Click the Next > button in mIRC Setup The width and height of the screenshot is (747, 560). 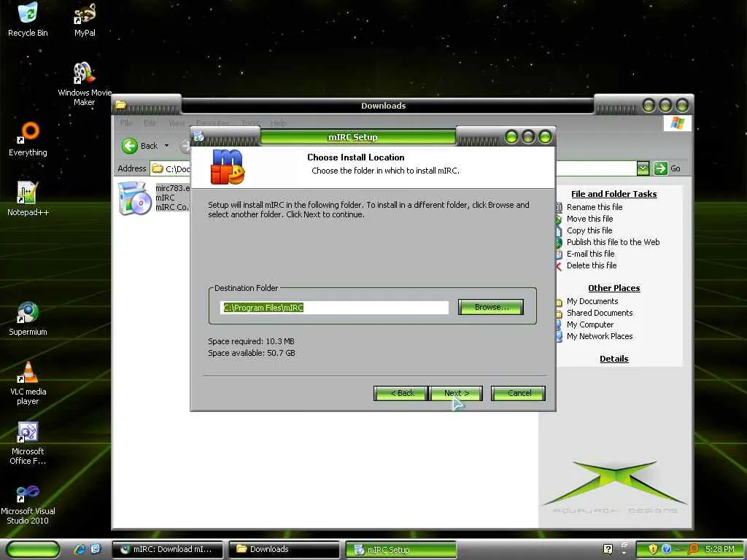pos(456,393)
